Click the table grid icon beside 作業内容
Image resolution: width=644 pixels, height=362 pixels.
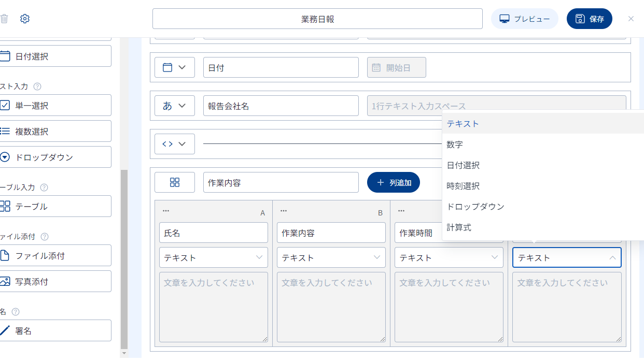pos(175,182)
